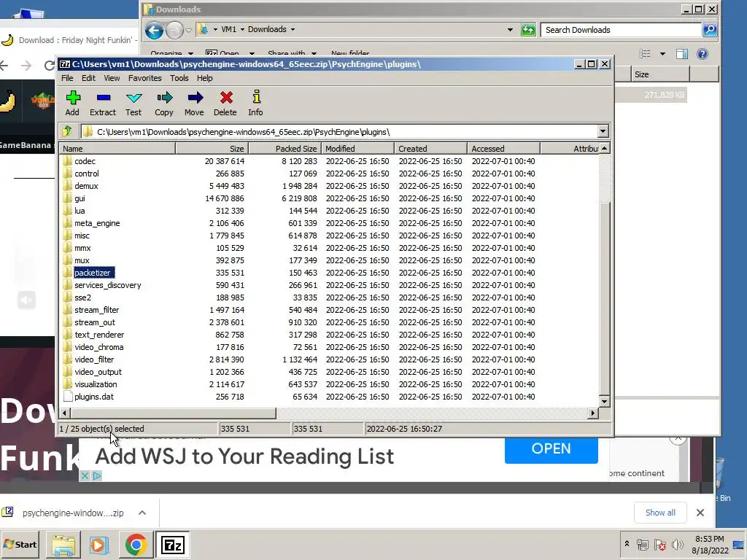Click the volume speaker tray icon
The height and width of the screenshot is (560, 747).
coord(677,544)
